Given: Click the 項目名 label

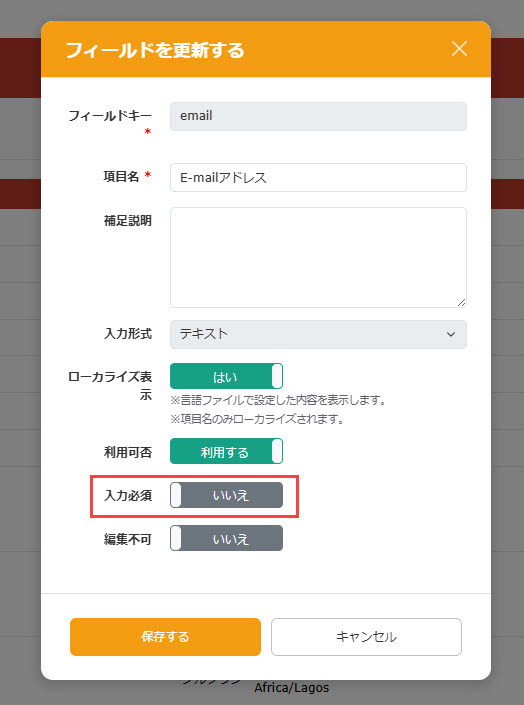Looking at the screenshot, I should pos(121,177).
